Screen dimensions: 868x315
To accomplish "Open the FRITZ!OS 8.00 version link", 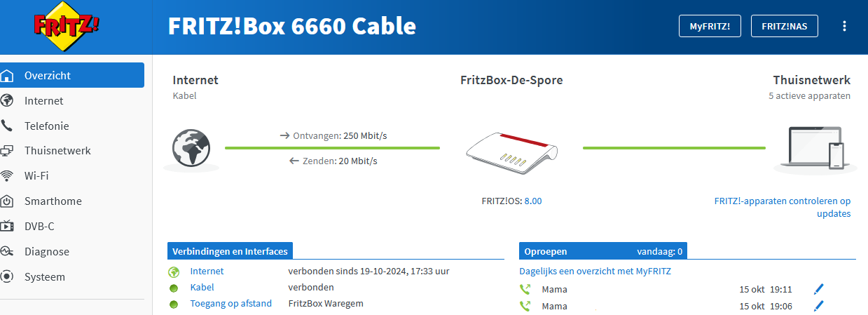I will 533,201.
